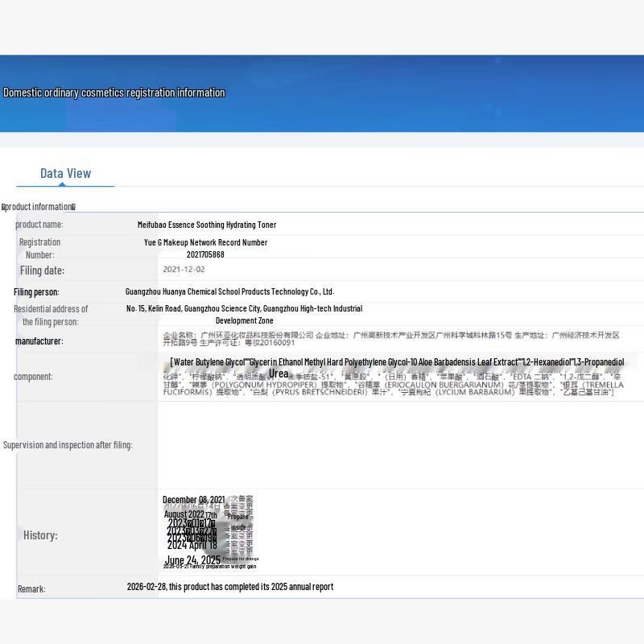Screen dimensions: 644x644
Task: Select the 'Urea' ingredient text
Action: [279, 374]
